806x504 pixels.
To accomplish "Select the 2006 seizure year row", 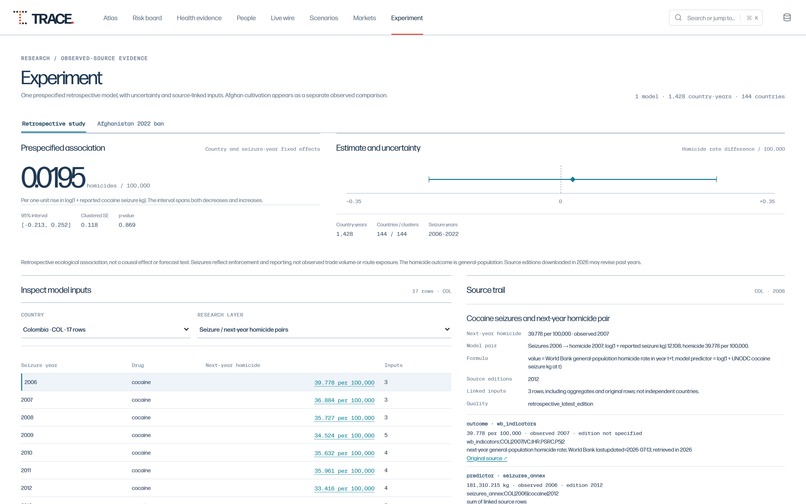I will click(236, 382).
